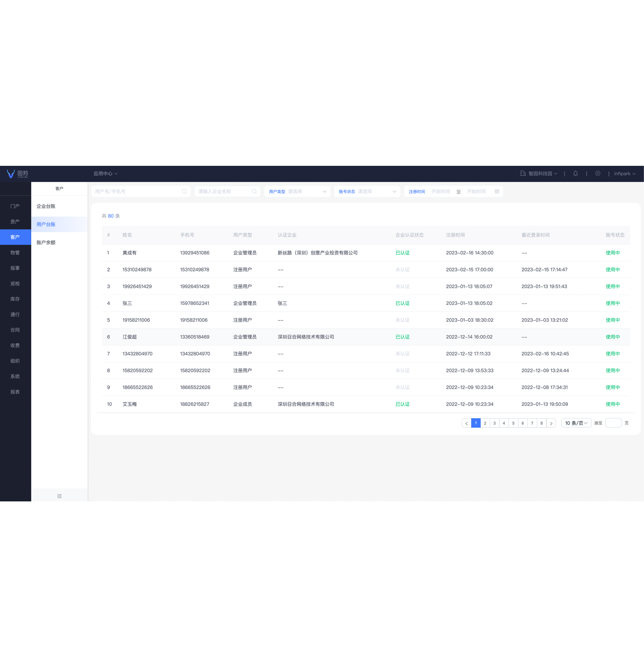Click 未认证 status in 15820592202 row

pos(402,371)
